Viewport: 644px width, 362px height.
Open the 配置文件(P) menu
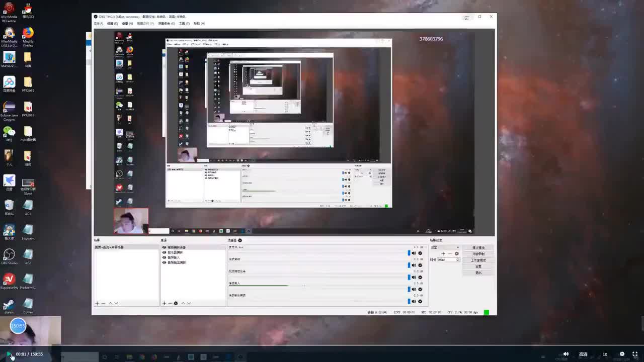(145, 24)
